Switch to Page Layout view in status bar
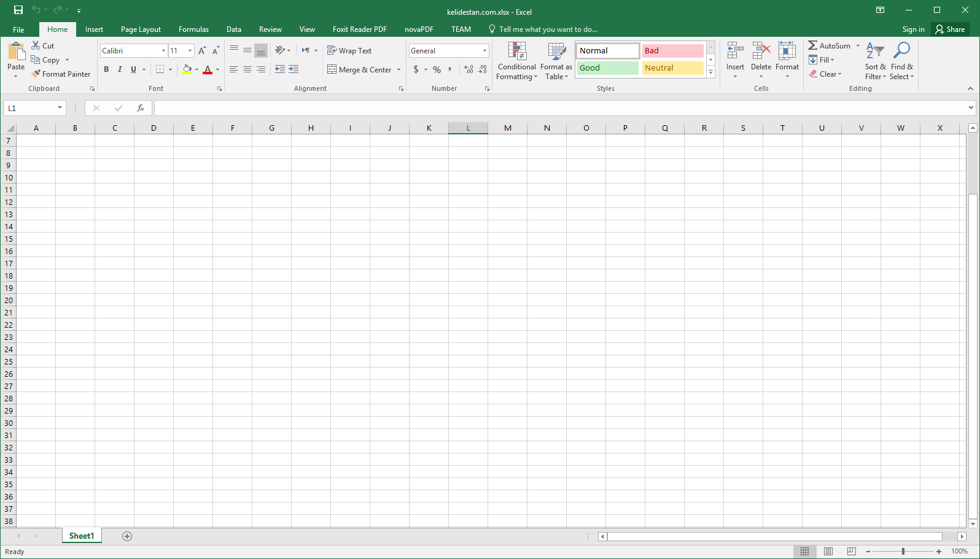 click(828, 552)
